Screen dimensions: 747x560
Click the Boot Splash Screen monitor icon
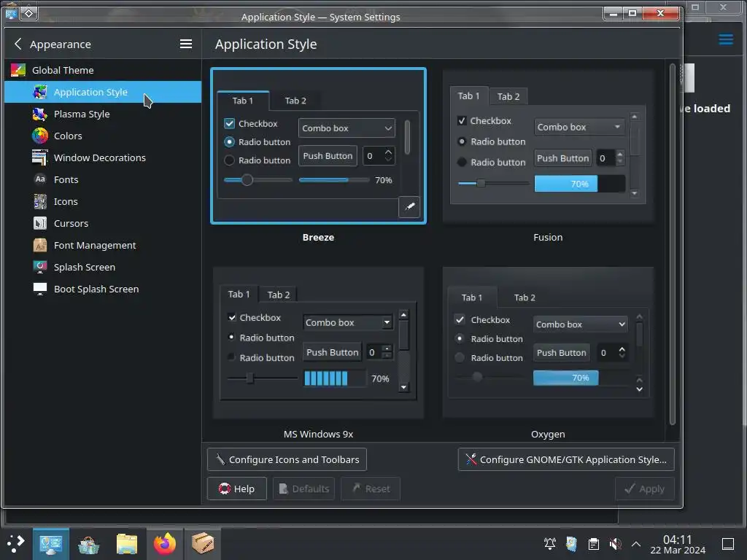coord(40,289)
